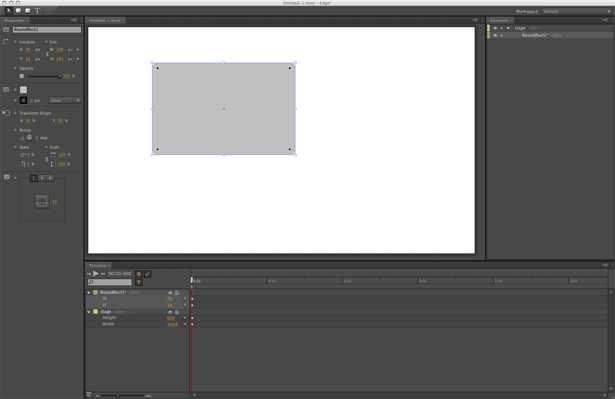Click the Rotate keyframe diamond
Viewport: 615px width, 399px height.
15,130
